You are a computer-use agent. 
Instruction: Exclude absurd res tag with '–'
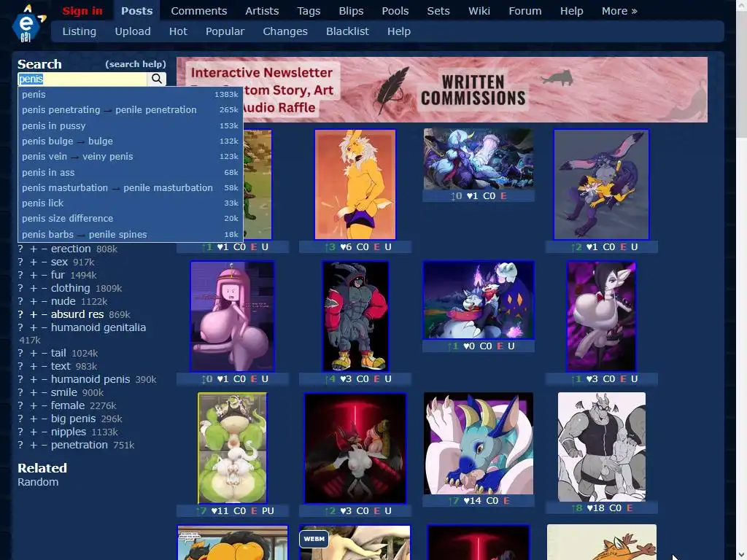pos(44,314)
